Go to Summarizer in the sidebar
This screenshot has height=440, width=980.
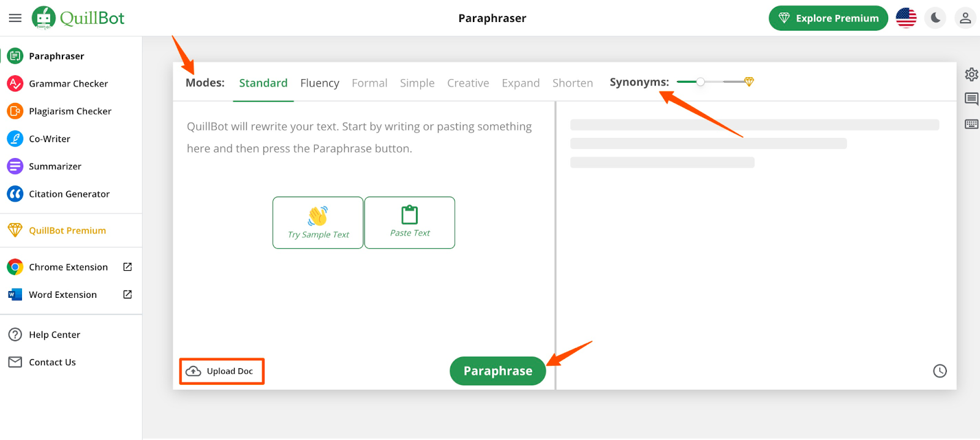tap(55, 166)
